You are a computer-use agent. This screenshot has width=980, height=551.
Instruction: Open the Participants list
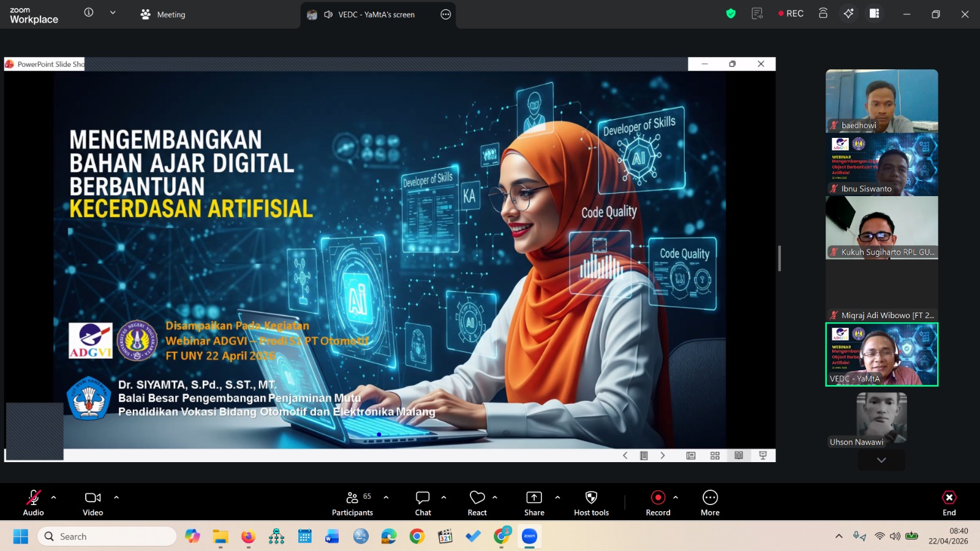[x=353, y=503]
